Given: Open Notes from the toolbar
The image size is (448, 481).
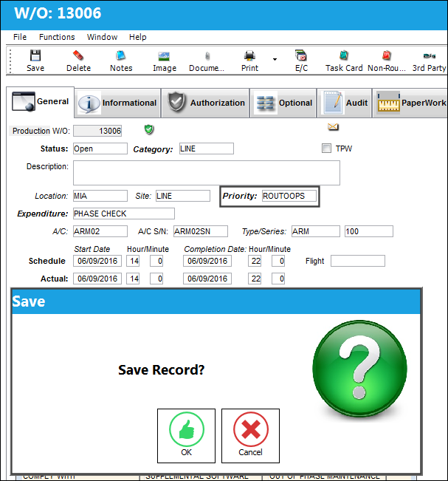Looking at the screenshot, I should tap(121, 56).
